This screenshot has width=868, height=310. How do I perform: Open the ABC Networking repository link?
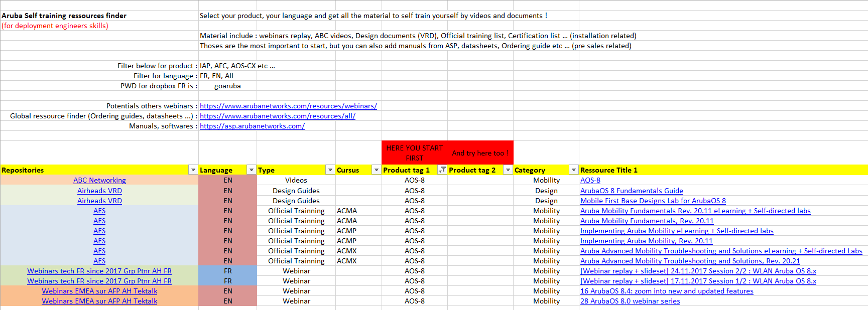pos(99,180)
